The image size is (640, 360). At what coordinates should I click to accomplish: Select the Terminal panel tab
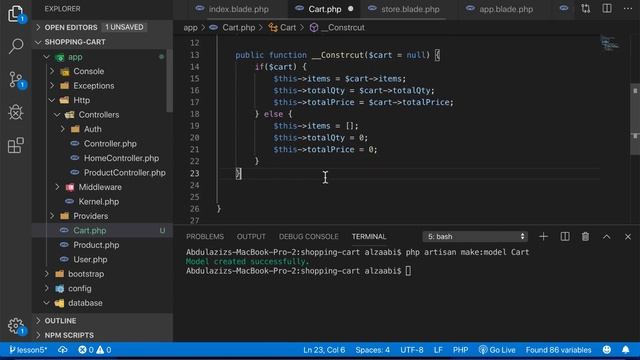click(x=369, y=236)
